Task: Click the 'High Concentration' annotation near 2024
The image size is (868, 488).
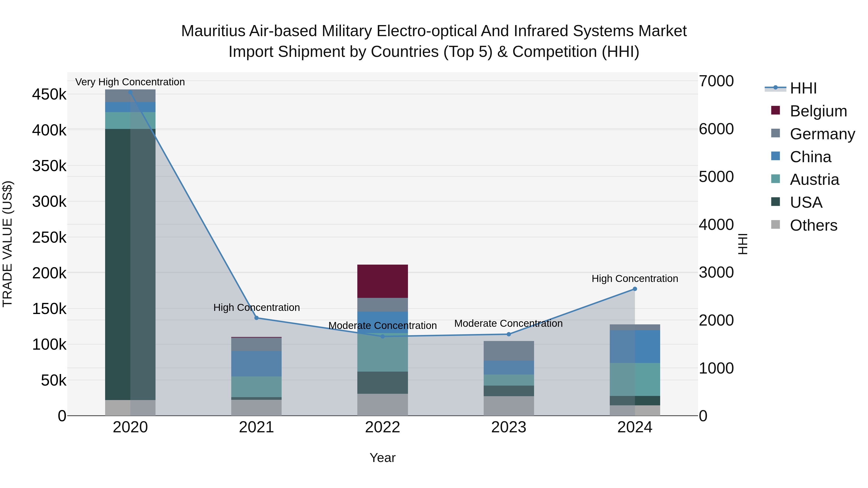Action: tap(635, 279)
